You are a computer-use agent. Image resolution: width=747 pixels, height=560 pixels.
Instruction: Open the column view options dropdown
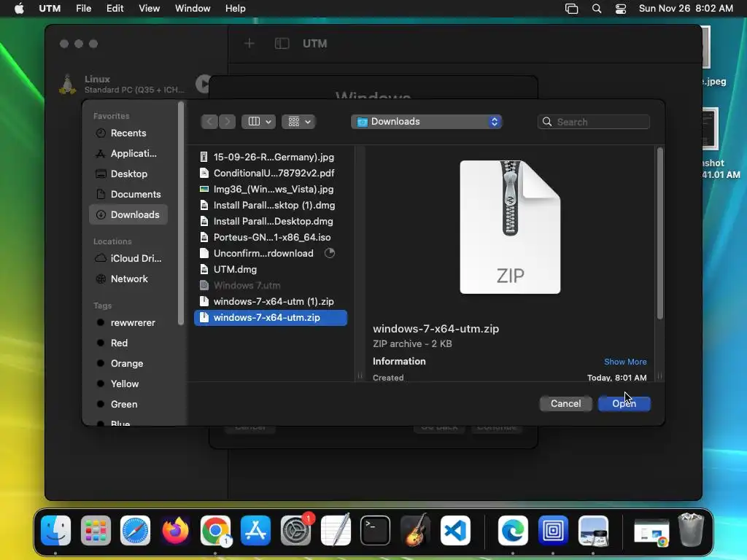click(x=259, y=122)
